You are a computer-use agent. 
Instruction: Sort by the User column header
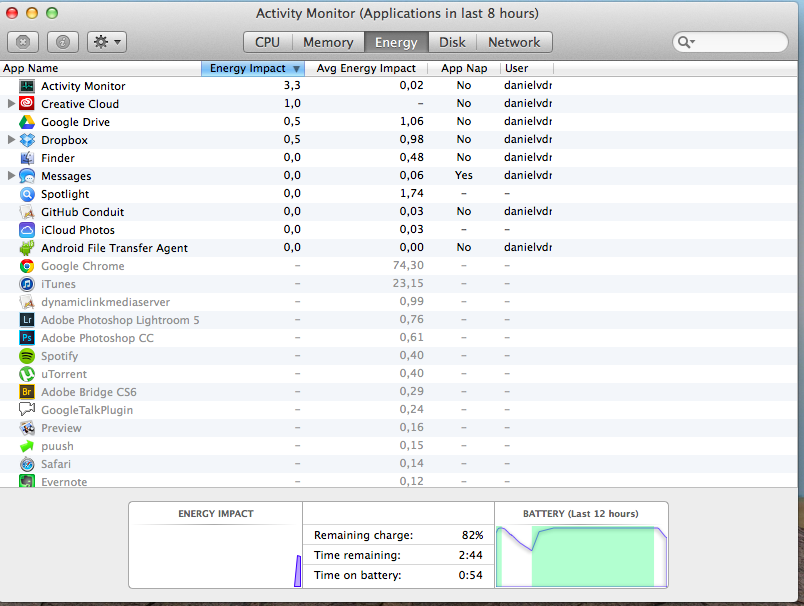[x=527, y=68]
